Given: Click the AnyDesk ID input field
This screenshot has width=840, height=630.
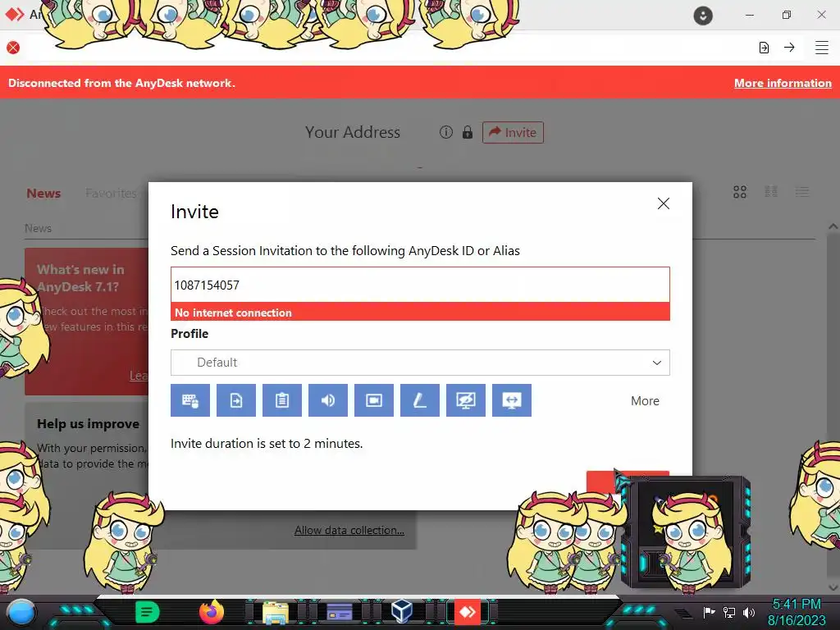Looking at the screenshot, I should tap(420, 285).
